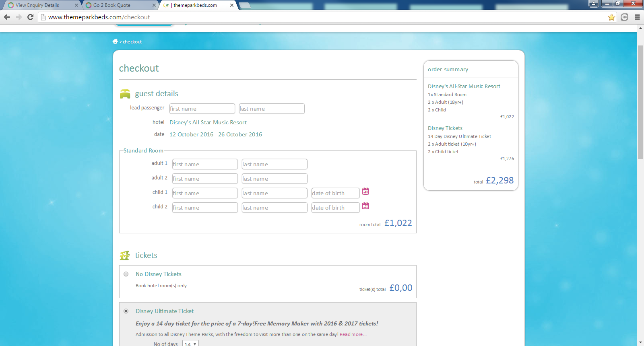Click the 2 x Child ticket line
Viewport: 644px width, 346px height.
tap(443, 152)
